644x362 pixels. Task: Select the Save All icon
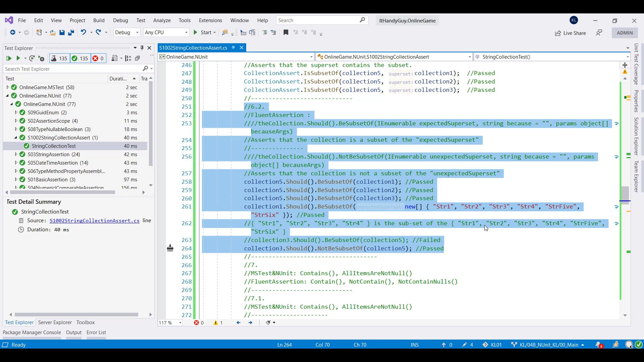71,33
